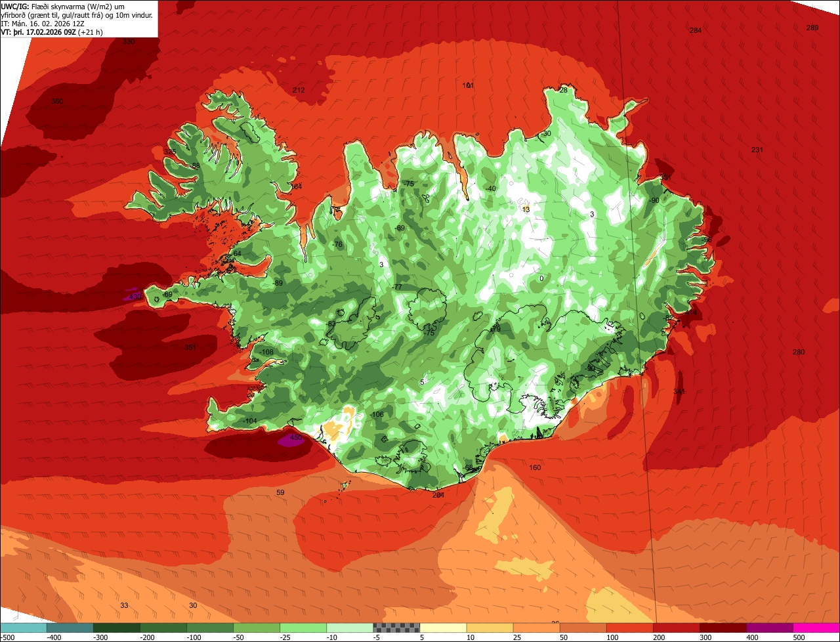The width and height of the screenshot is (840, 642).
Task: Select the dark maroon swatch between 300 and 400
Action: (723, 628)
